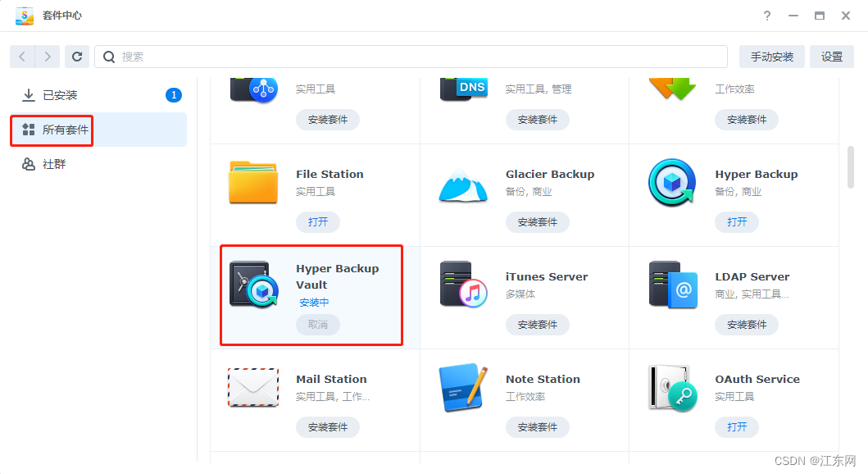Screen dimensions: 868x474
Task: Click the OAuth Service key icon
Action: (x=673, y=388)
